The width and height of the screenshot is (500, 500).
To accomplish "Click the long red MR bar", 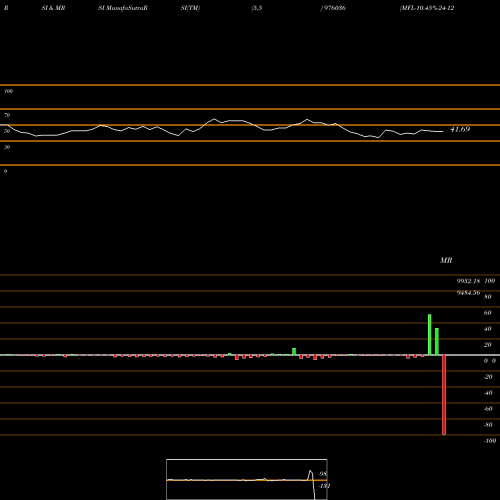I will coord(444,395).
